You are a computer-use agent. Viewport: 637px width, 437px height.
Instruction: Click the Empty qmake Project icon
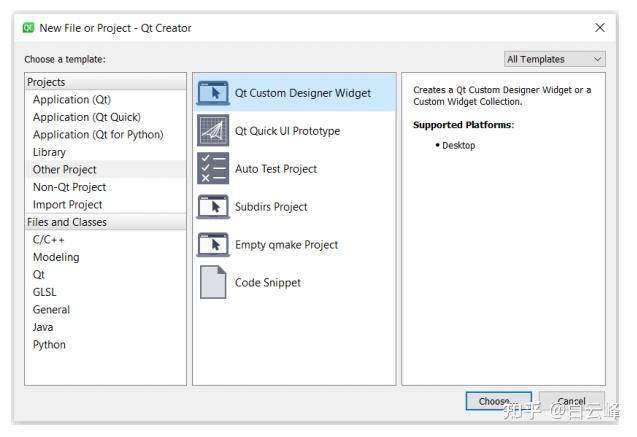click(213, 245)
